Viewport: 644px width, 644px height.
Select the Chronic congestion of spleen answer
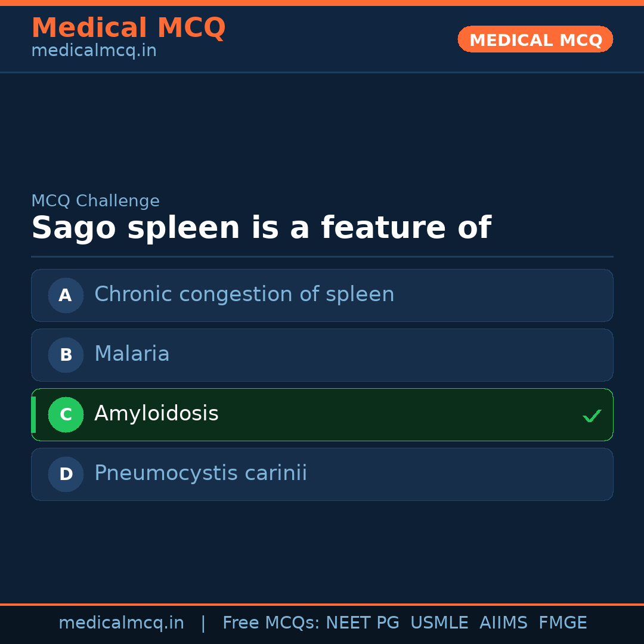click(x=244, y=295)
